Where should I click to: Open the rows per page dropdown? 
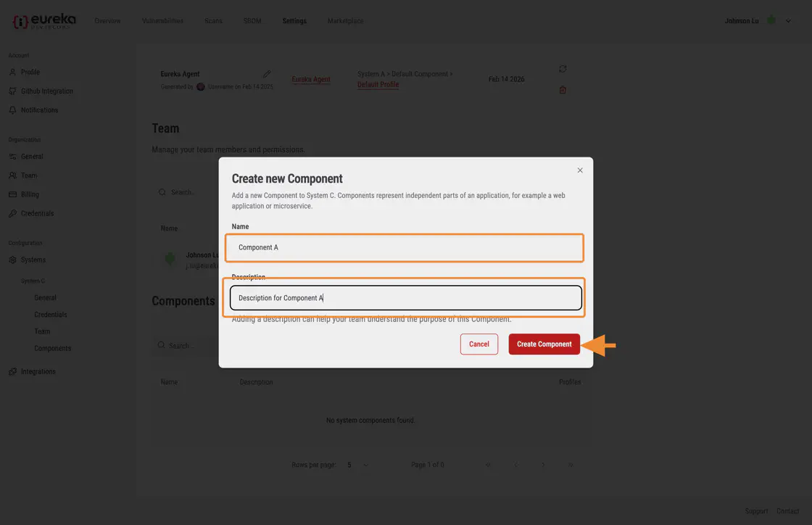coord(357,465)
